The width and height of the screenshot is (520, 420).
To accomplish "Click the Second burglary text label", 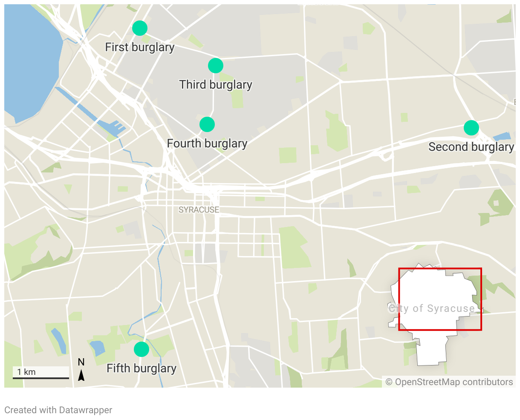I will click(x=471, y=147).
